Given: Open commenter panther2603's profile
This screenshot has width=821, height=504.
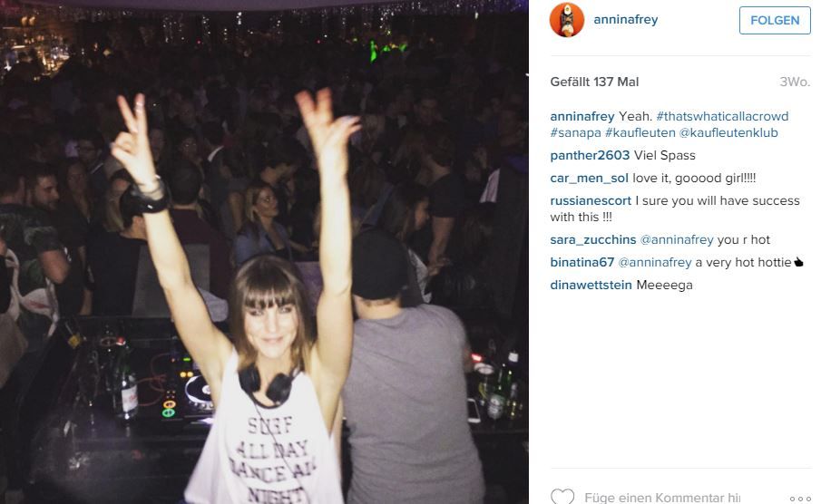Looking at the screenshot, I should (590, 155).
